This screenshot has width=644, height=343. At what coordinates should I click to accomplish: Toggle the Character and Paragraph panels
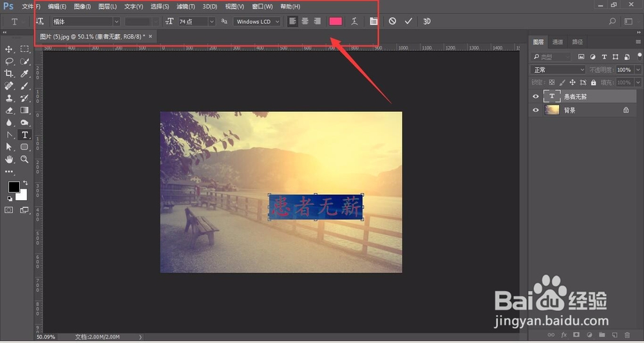coord(374,21)
